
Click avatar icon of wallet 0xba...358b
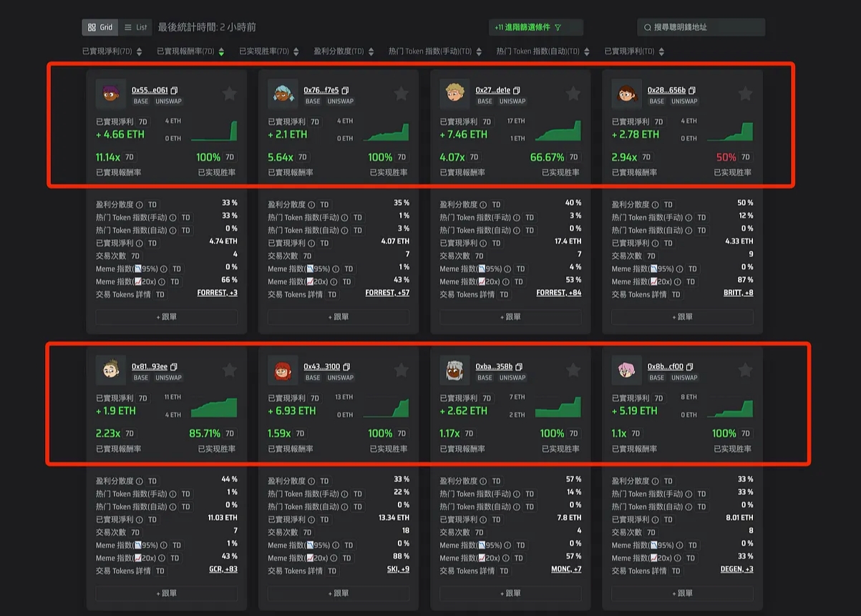(454, 371)
